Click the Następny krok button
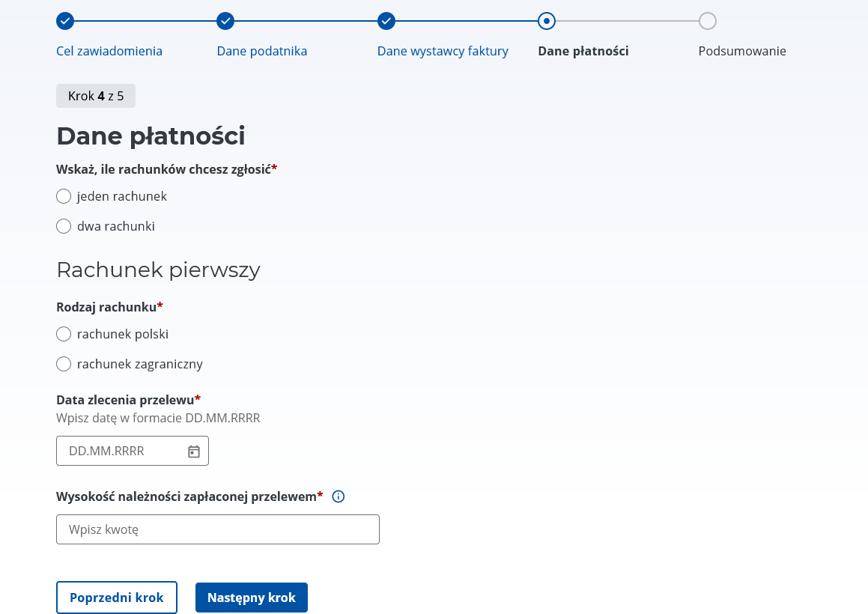Screen dimensions: 868x614 [252, 598]
